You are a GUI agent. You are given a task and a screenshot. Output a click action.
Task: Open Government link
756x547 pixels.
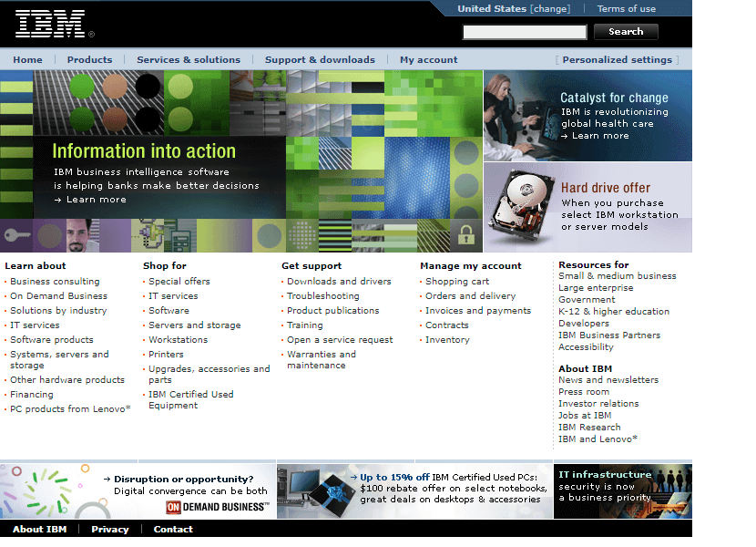pyautogui.click(x=587, y=299)
